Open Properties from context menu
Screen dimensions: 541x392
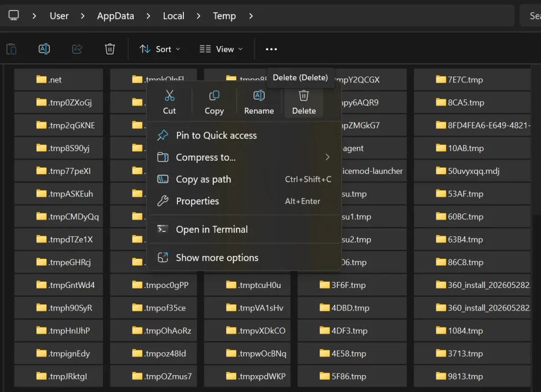coord(244,201)
